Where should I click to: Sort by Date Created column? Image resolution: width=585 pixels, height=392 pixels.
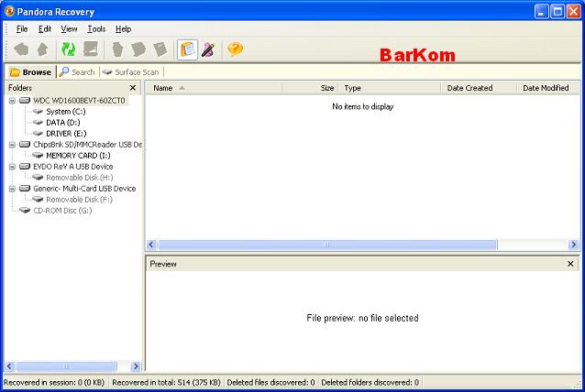click(x=479, y=88)
